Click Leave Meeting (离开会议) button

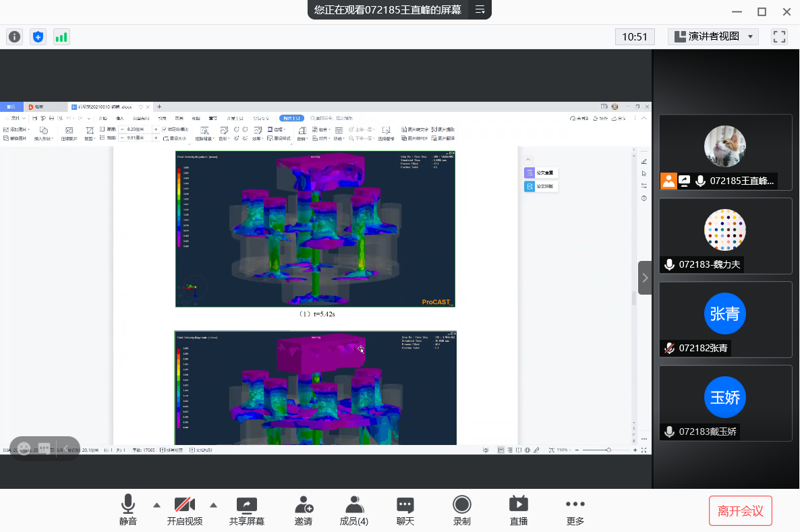click(740, 511)
